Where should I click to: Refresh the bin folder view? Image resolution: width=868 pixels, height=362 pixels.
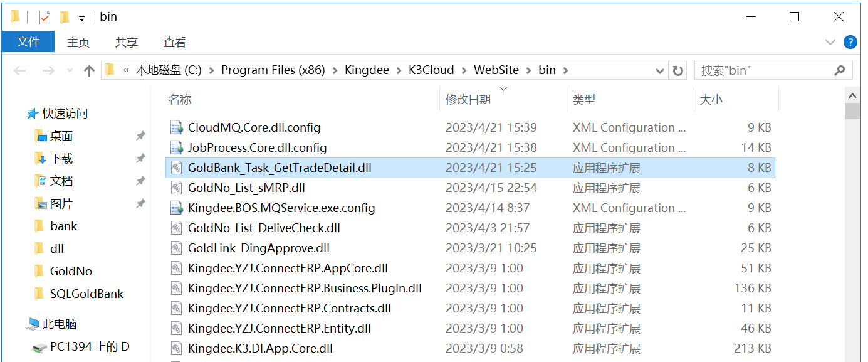(677, 70)
